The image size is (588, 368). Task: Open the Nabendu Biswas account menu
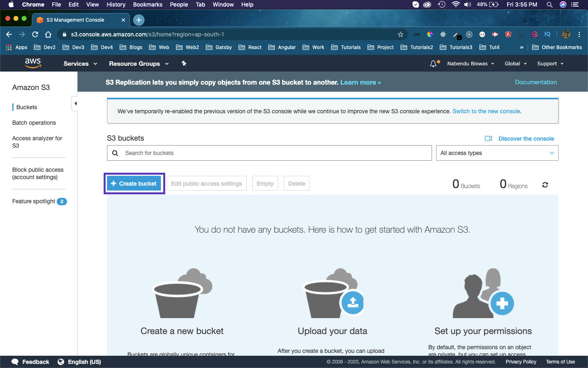[x=470, y=64]
